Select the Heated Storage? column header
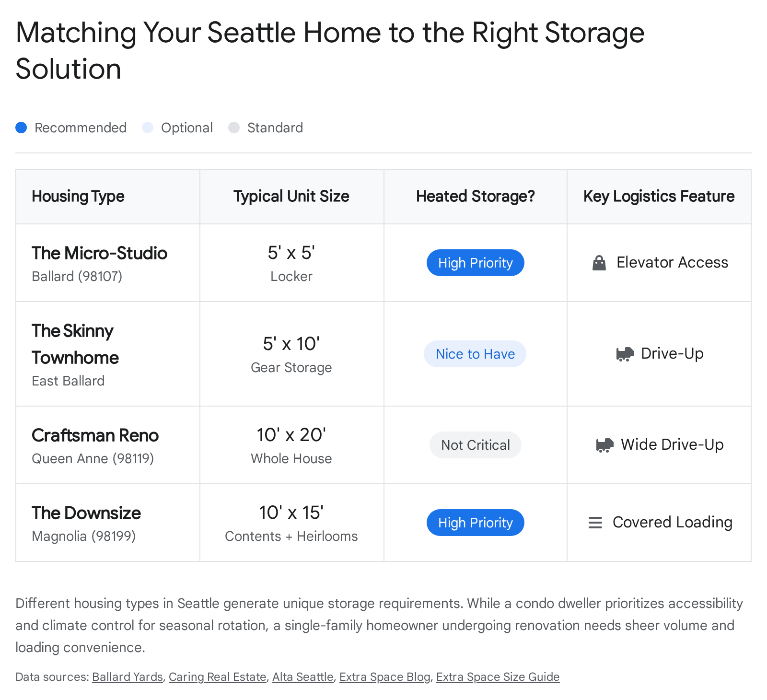Screen dimensions: 767x700 point(475,196)
